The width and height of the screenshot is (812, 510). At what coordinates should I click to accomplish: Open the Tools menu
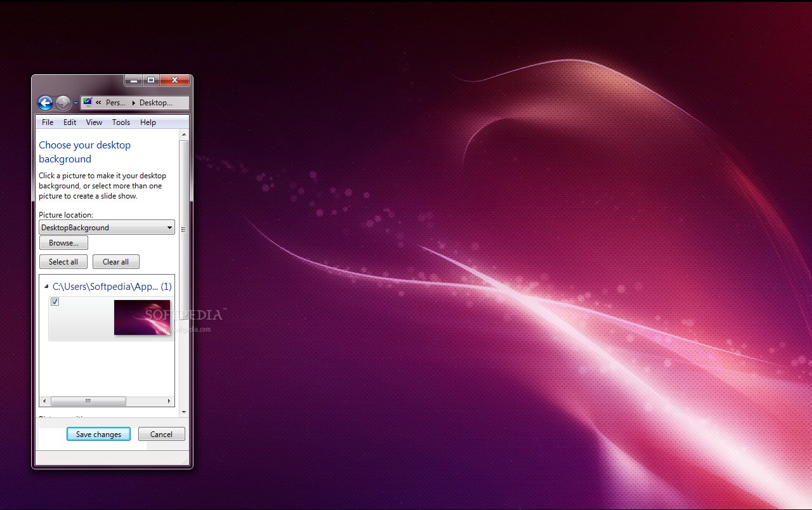click(121, 122)
